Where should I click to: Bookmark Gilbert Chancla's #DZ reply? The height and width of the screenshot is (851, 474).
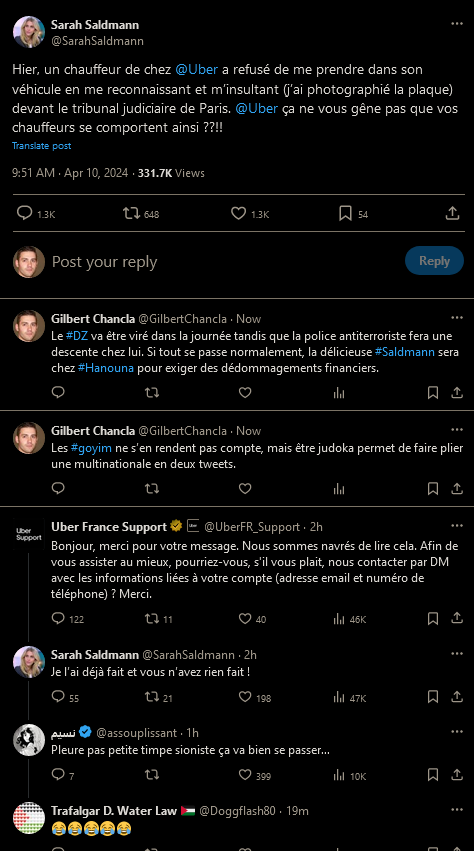pyautogui.click(x=433, y=392)
